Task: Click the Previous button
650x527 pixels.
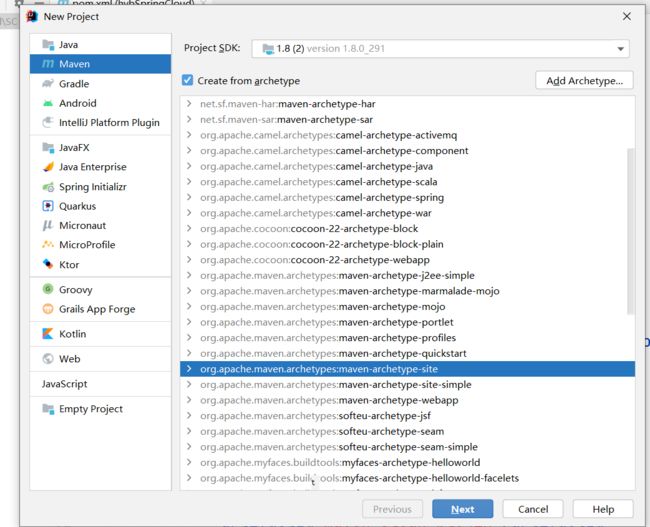Action: (392, 509)
